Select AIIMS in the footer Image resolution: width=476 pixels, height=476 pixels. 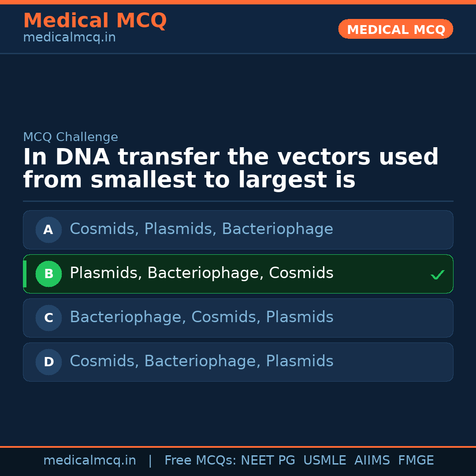coord(372,461)
